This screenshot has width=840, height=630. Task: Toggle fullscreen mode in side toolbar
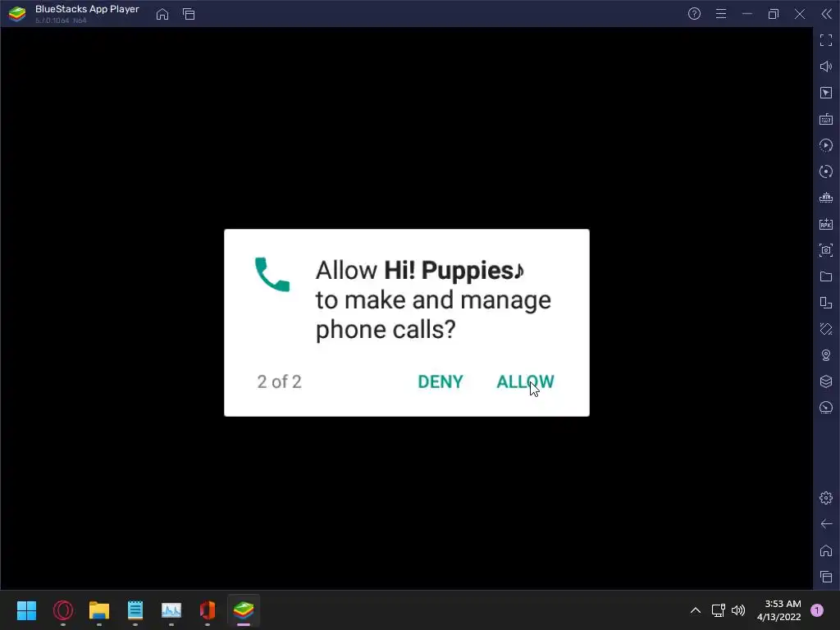tap(826, 40)
